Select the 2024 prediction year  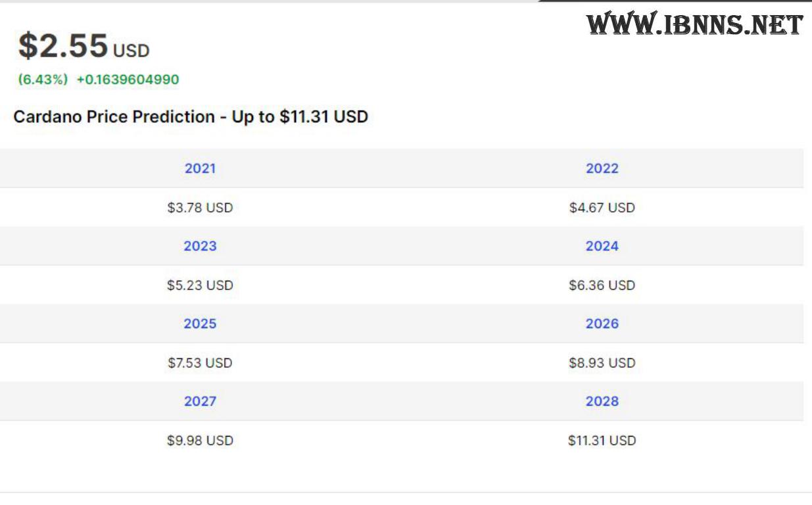[x=602, y=246]
